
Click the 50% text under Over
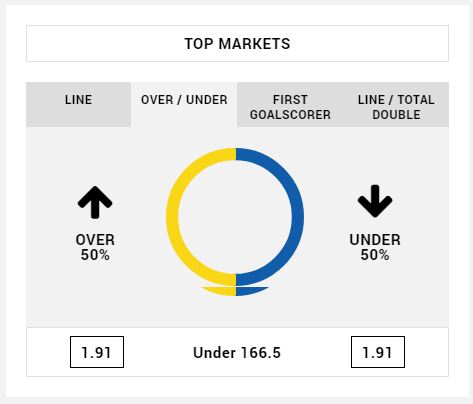click(95, 255)
